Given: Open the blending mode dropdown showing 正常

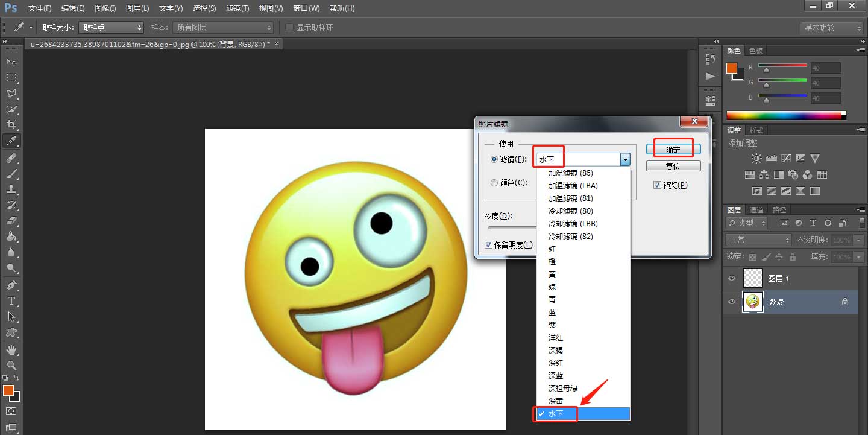Looking at the screenshot, I should point(758,240).
